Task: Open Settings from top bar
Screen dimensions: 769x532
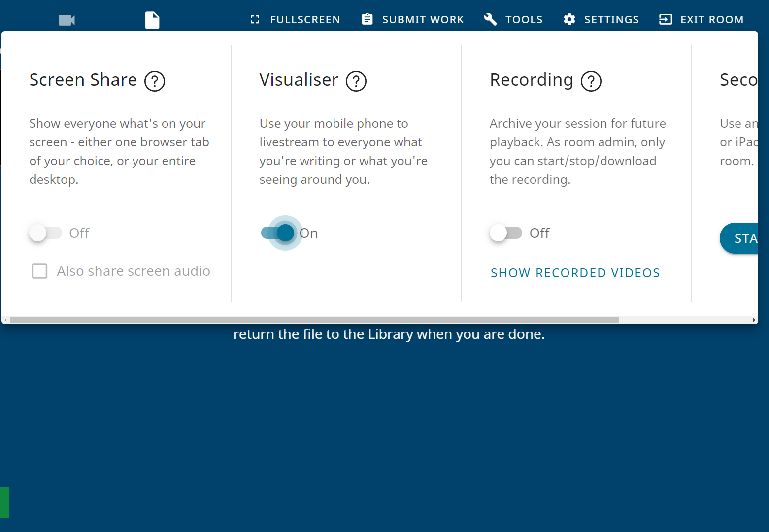Action: [x=601, y=20]
